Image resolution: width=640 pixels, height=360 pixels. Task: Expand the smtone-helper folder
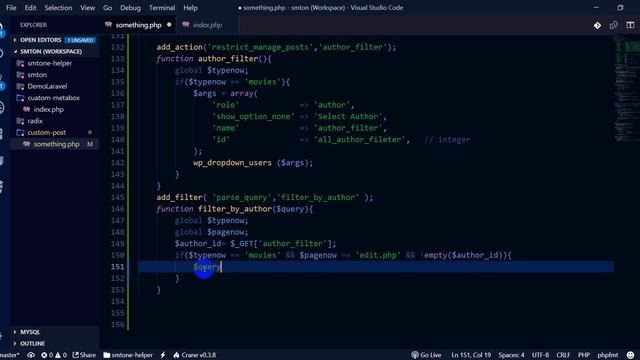49,63
